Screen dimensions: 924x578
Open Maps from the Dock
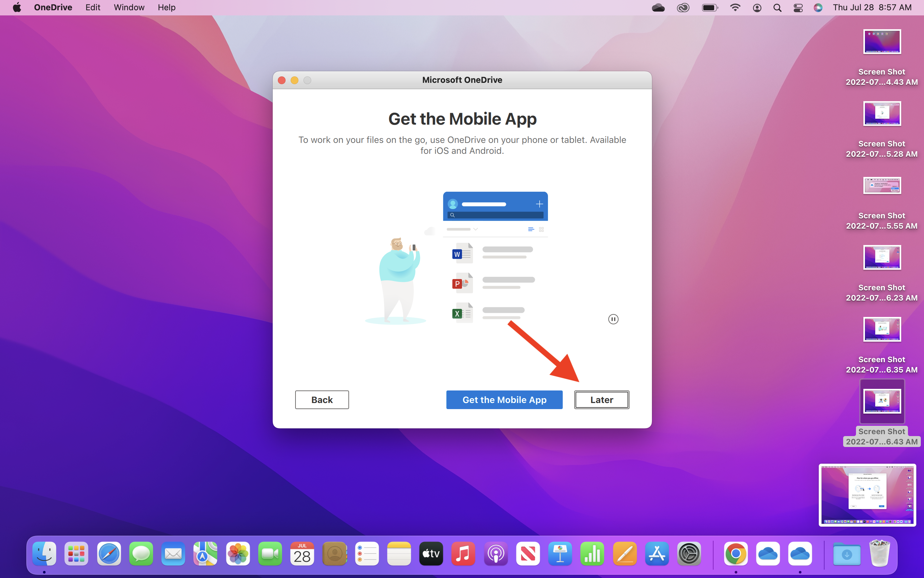(x=205, y=554)
